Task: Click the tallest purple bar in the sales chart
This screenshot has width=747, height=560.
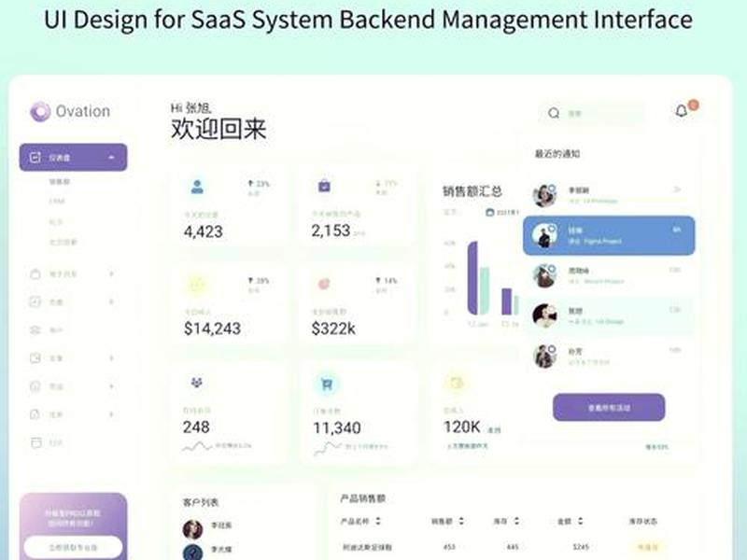Action: [x=472, y=278]
